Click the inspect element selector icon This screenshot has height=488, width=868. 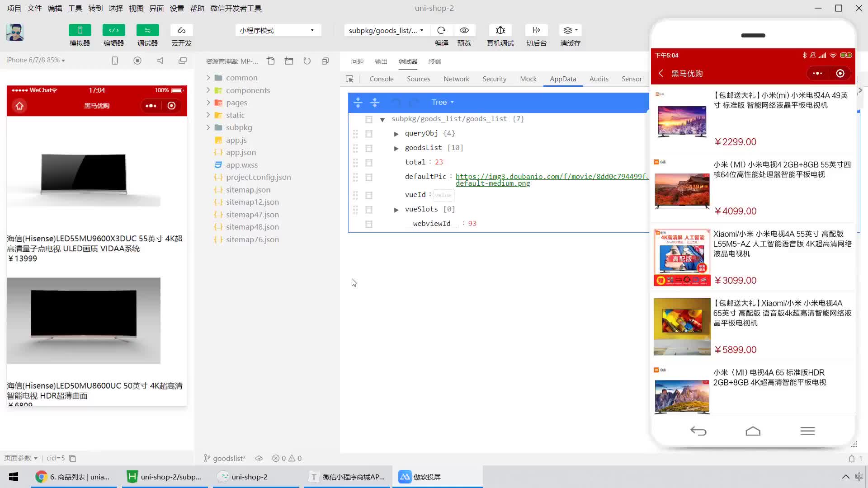coord(349,79)
